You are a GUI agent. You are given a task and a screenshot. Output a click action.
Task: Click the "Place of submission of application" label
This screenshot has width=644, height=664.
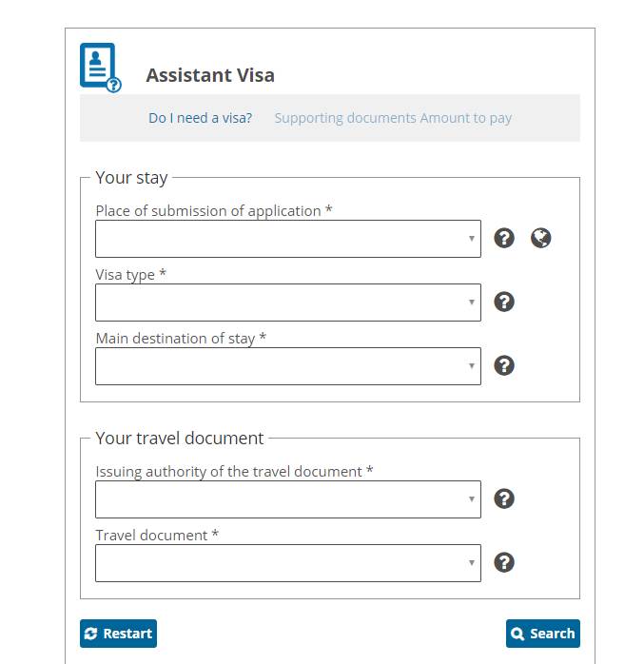coord(213,211)
